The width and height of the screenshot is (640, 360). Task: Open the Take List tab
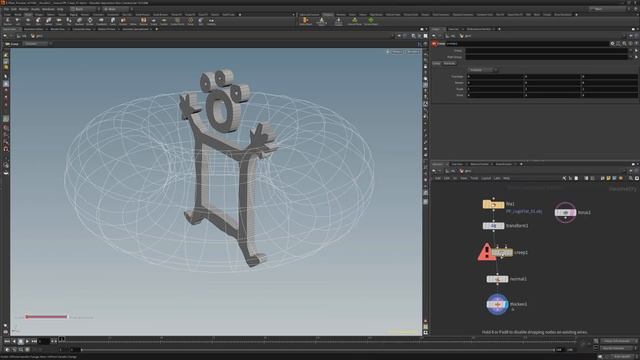pos(453,29)
